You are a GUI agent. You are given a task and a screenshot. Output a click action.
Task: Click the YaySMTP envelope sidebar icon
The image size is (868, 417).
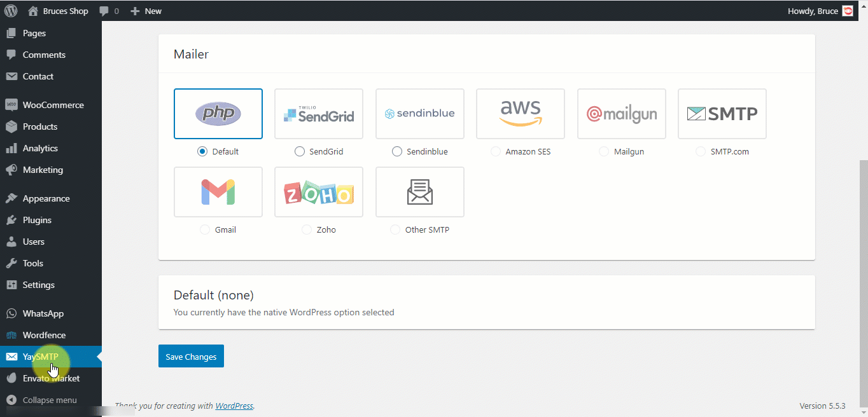11,357
